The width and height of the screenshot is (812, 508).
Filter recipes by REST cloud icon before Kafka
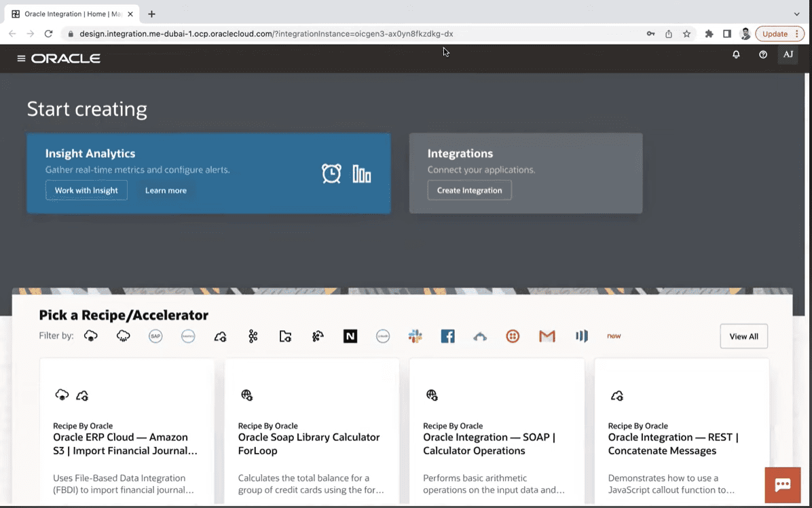click(220, 337)
